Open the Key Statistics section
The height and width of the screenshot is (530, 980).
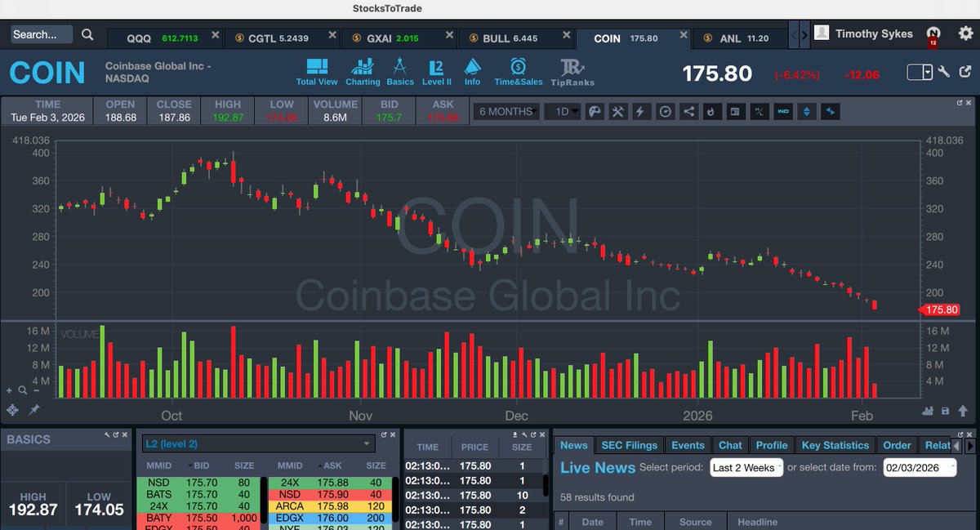click(835, 445)
